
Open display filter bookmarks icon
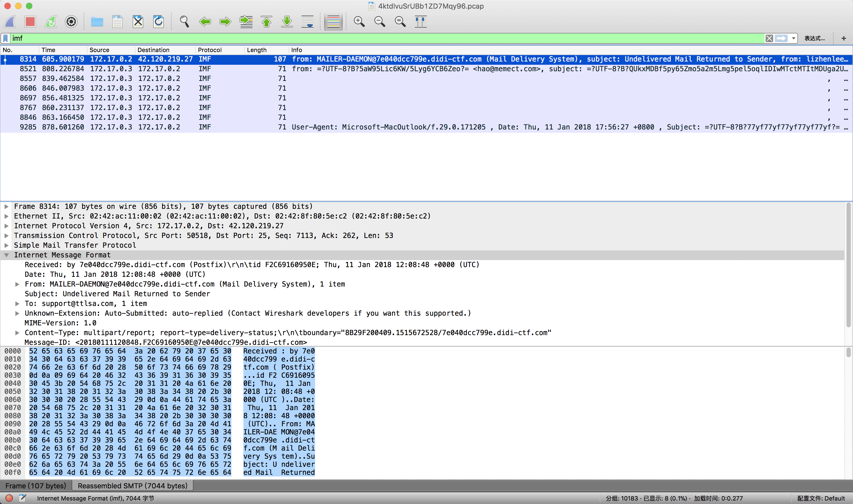click(x=5, y=38)
